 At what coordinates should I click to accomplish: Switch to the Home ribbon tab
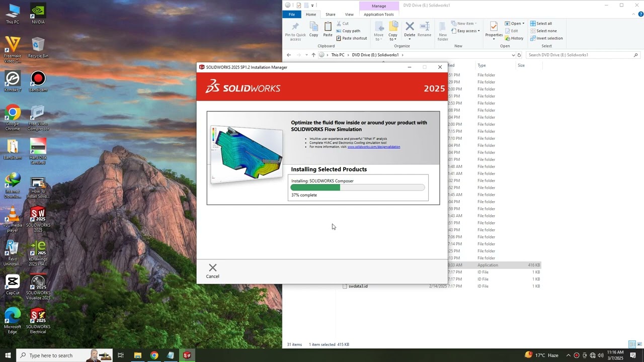click(311, 15)
